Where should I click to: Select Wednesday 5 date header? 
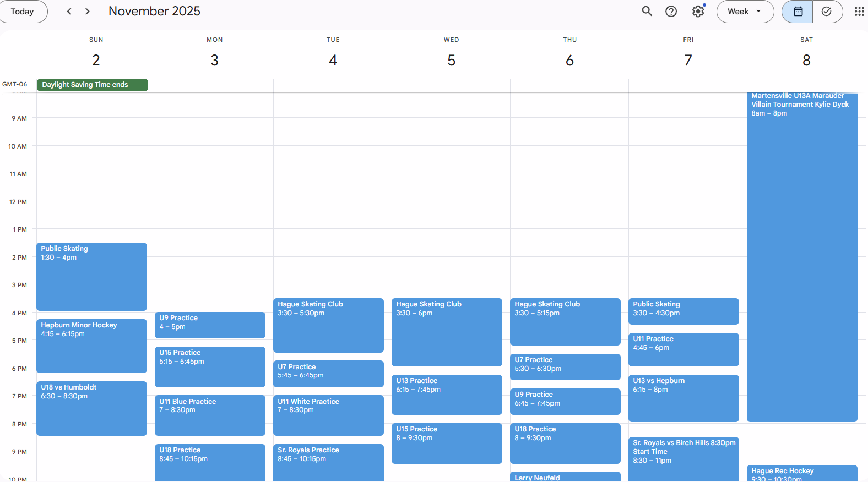click(x=451, y=60)
